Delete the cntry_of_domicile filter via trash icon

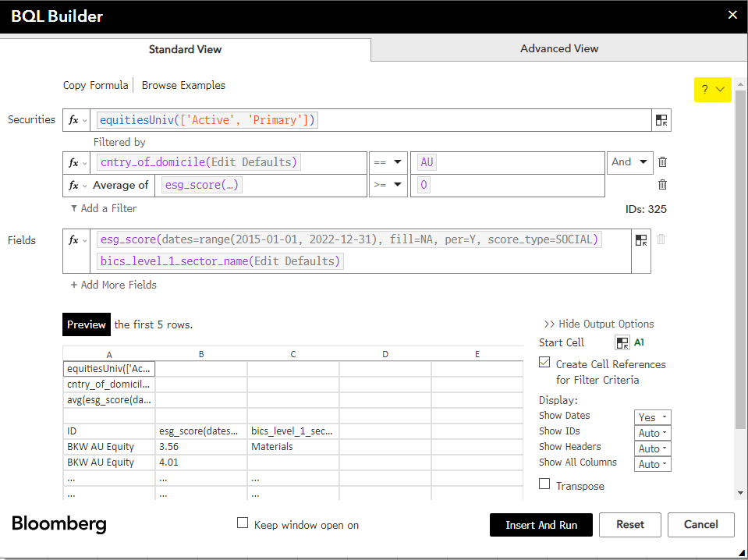coord(661,161)
